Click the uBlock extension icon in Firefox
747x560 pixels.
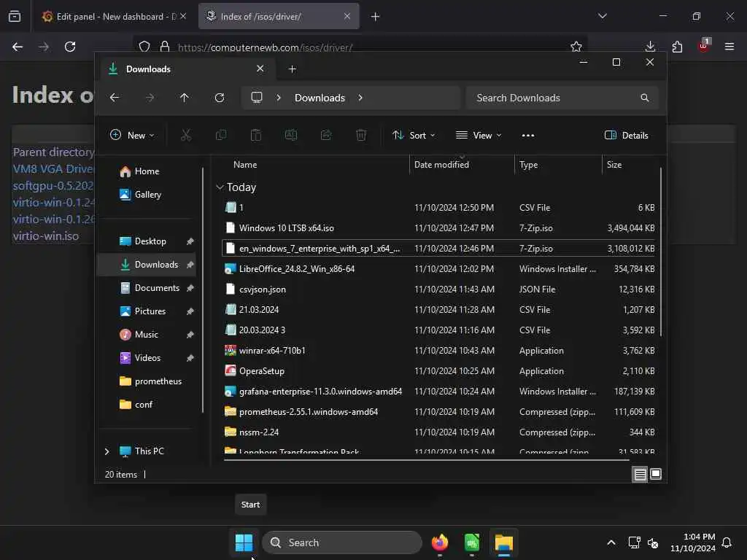point(704,46)
